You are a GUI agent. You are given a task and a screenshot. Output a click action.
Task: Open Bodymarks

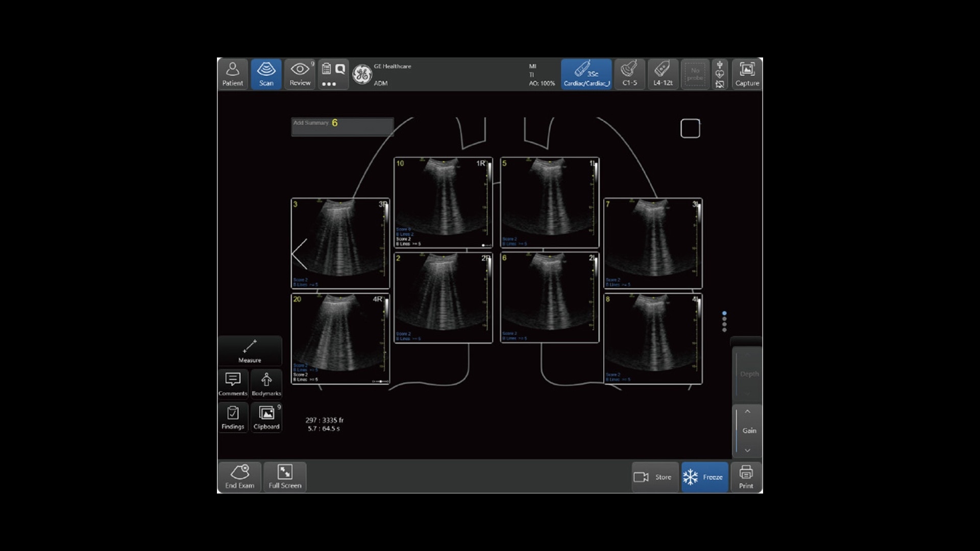266,384
